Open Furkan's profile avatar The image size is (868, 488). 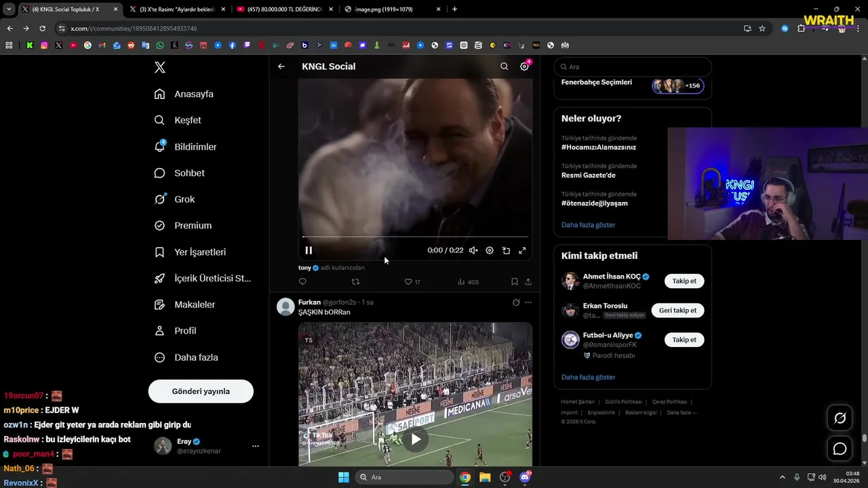285,306
